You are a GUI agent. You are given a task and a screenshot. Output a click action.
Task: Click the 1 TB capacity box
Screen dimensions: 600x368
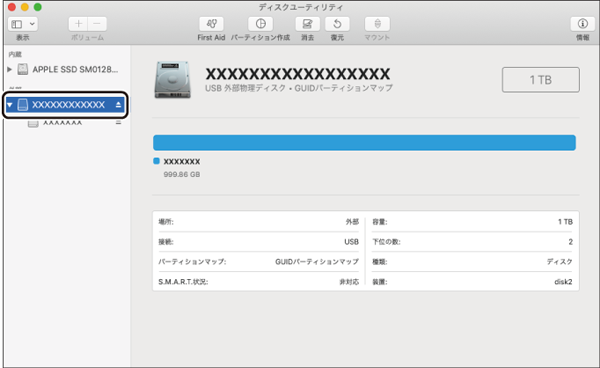pyautogui.click(x=541, y=80)
